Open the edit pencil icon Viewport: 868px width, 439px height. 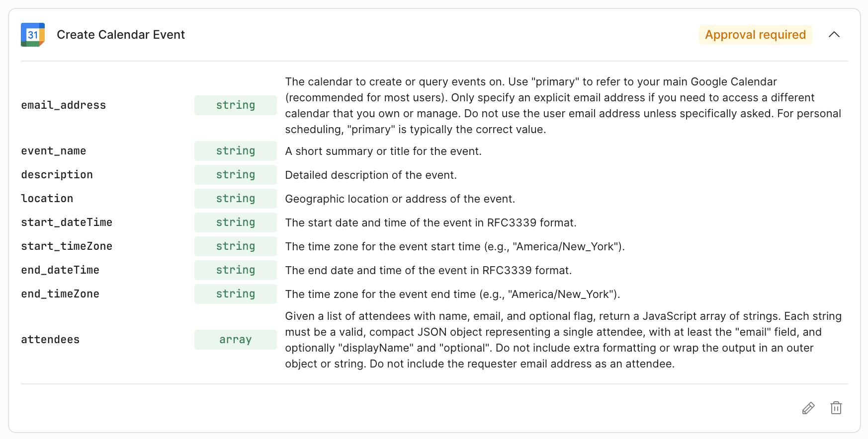point(808,408)
